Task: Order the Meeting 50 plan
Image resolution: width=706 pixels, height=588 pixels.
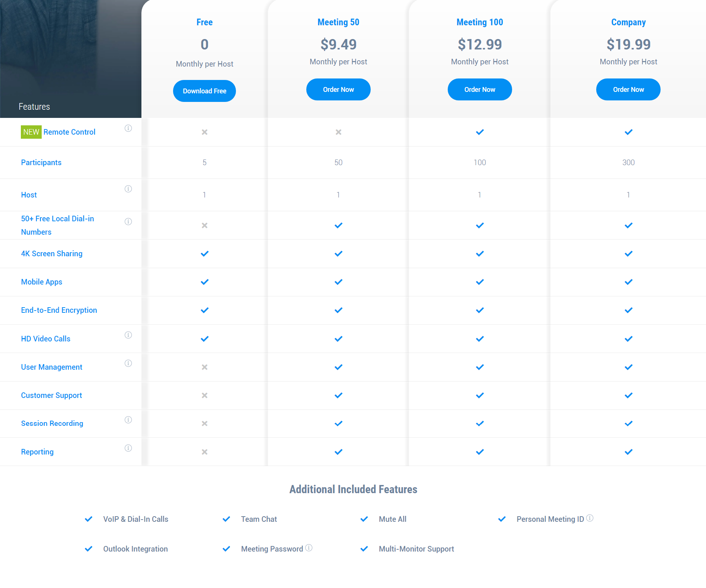Action: pyautogui.click(x=338, y=90)
